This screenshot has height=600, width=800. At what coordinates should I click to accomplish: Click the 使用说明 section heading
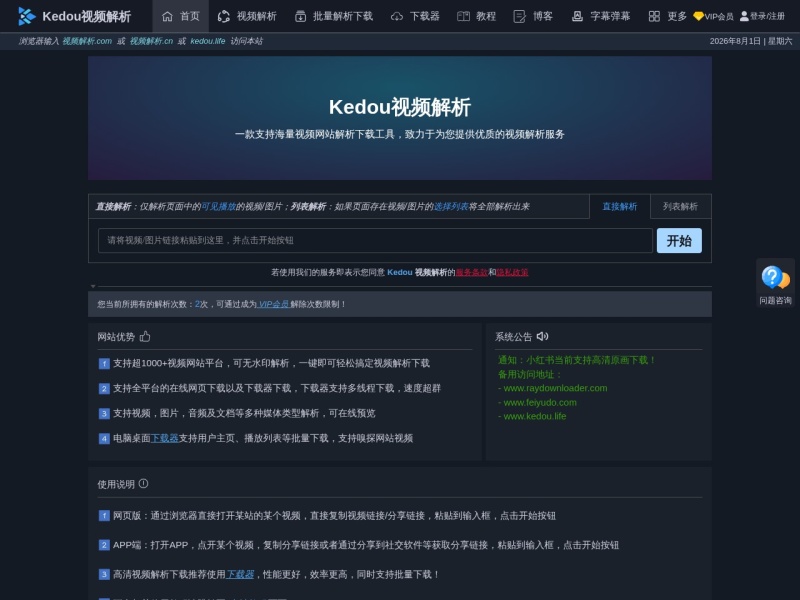(x=116, y=484)
